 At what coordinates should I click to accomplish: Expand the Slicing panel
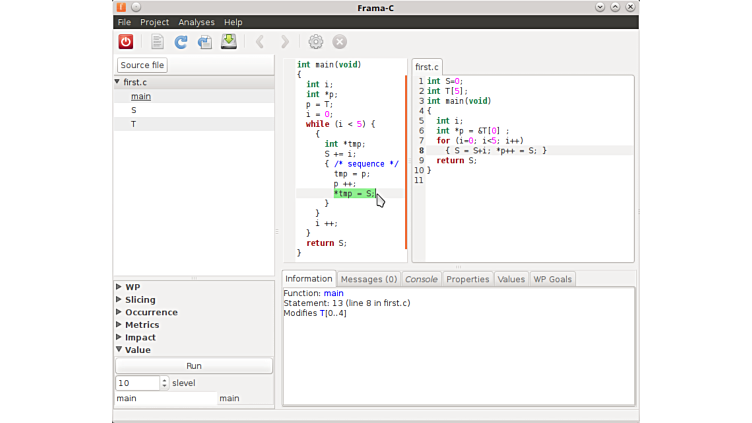point(119,300)
